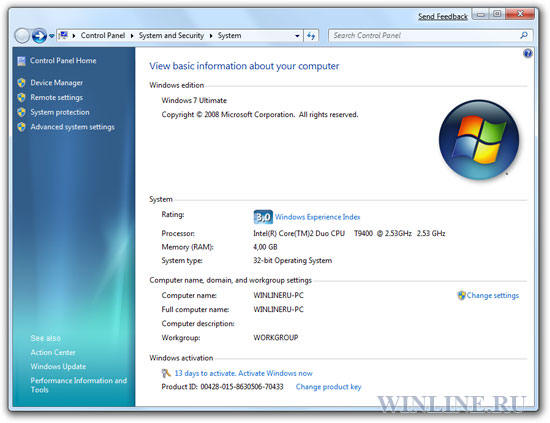
Task: Click the View basic information heading
Action: coord(244,66)
